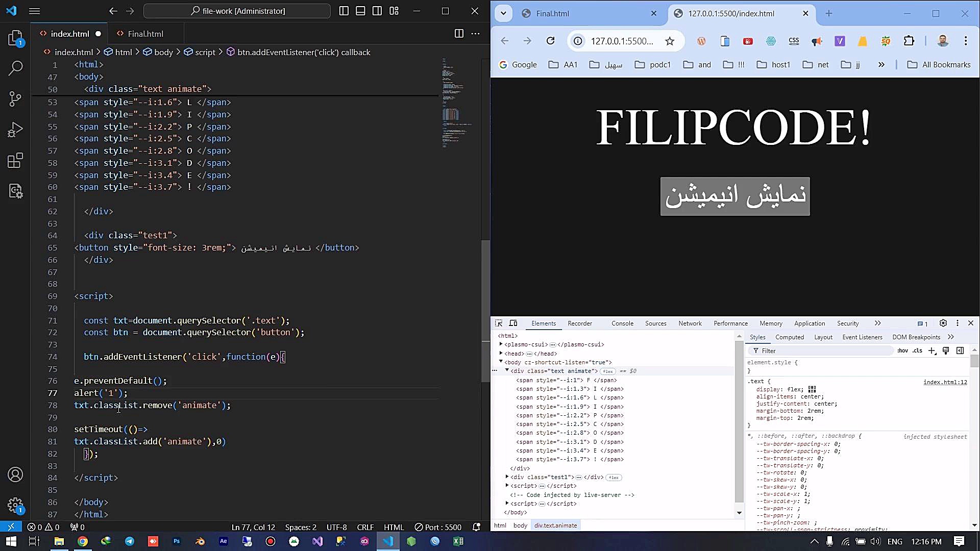Show the hidden bookmarks chevron

pos(881,64)
